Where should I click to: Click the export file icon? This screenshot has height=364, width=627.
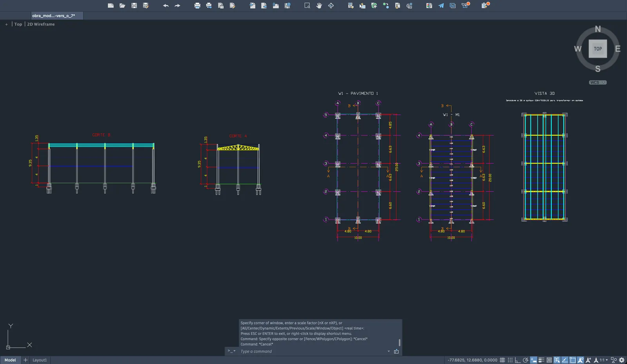[x=264, y=5]
